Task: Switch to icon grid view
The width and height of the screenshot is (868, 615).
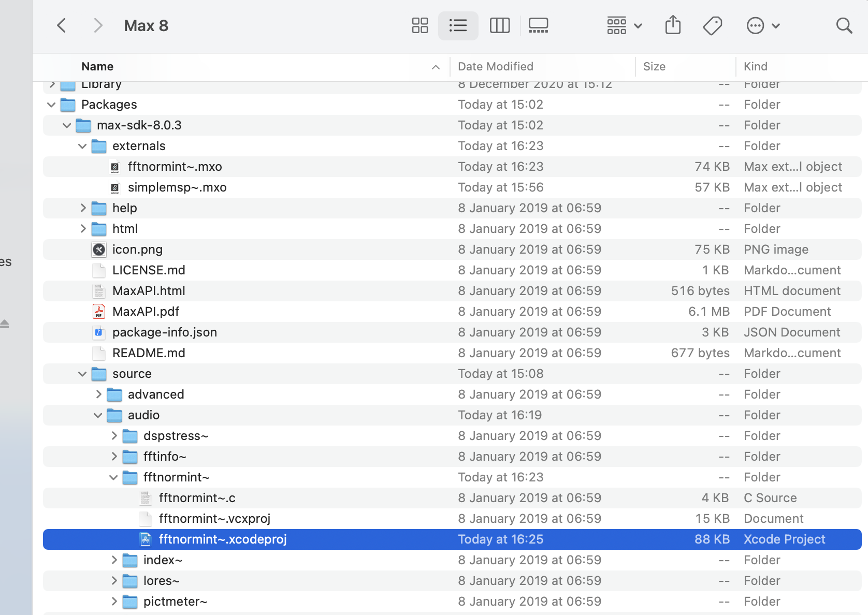Action: (419, 25)
